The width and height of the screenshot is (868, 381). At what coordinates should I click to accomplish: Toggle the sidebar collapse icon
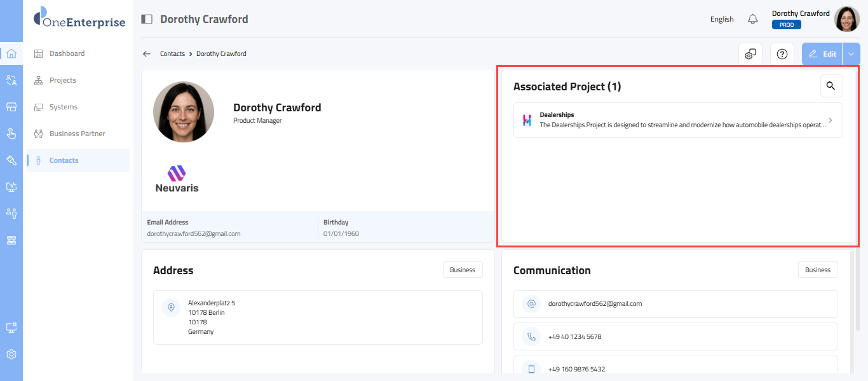pyautogui.click(x=147, y=19)
